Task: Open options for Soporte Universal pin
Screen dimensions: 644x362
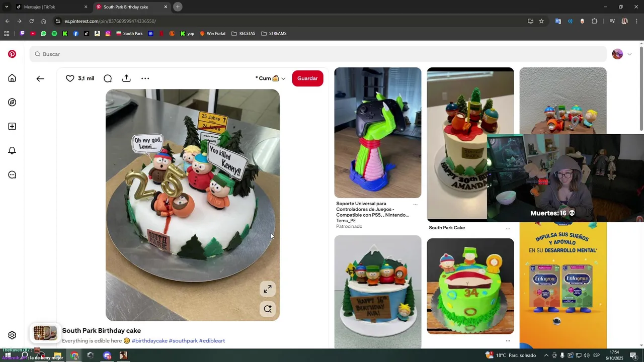Action: pos(415,205)
